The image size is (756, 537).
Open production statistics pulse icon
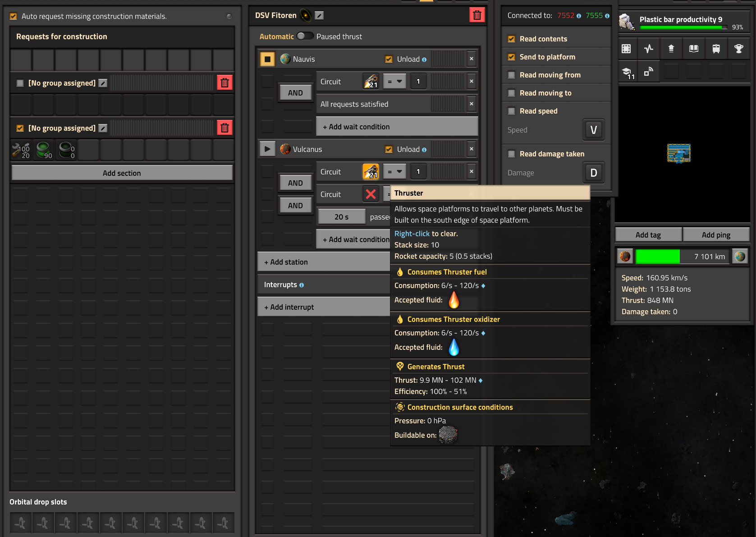coord(649,49)
